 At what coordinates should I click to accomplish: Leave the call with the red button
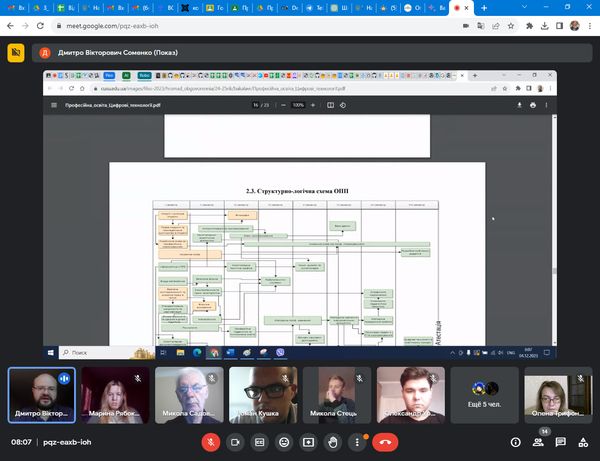pos(386,441)
